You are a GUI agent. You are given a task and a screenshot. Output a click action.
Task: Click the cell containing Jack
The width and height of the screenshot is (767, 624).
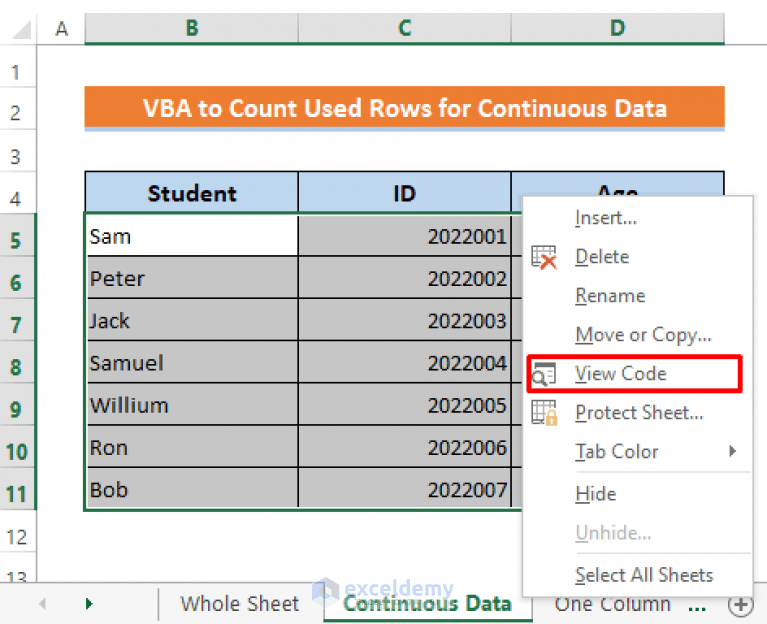tap(192, 320)
